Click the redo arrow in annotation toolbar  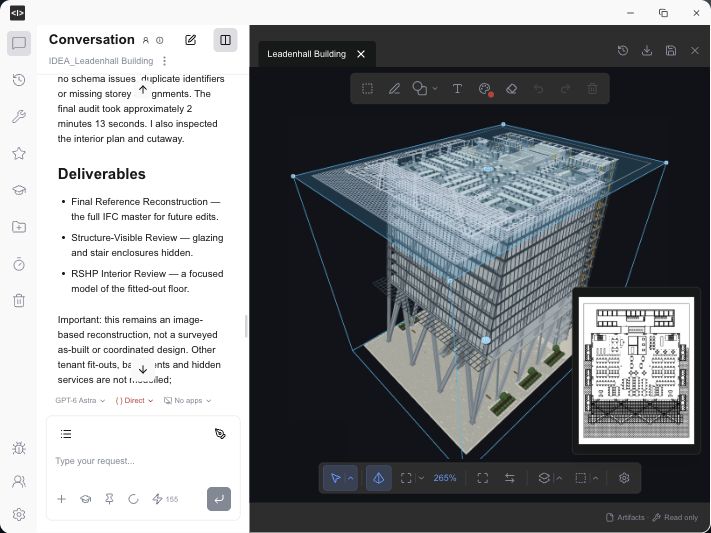point(565,88)
